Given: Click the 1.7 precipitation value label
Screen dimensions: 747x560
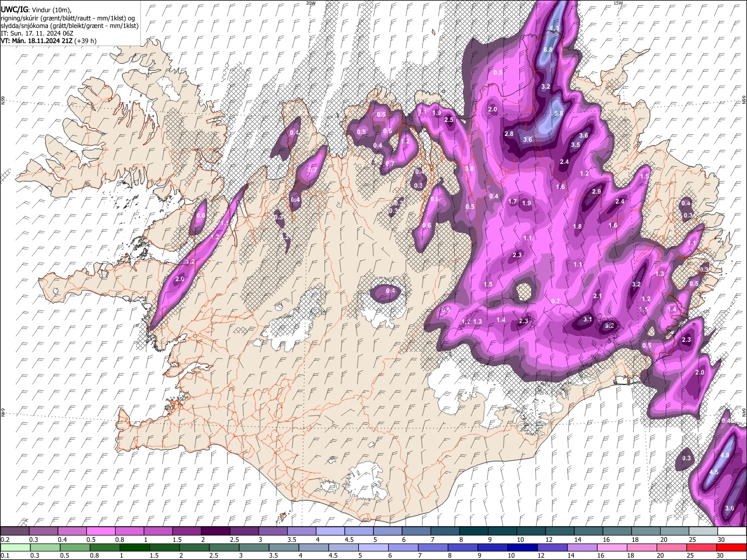Looking at the screenshot, I should tap(513, 202).
